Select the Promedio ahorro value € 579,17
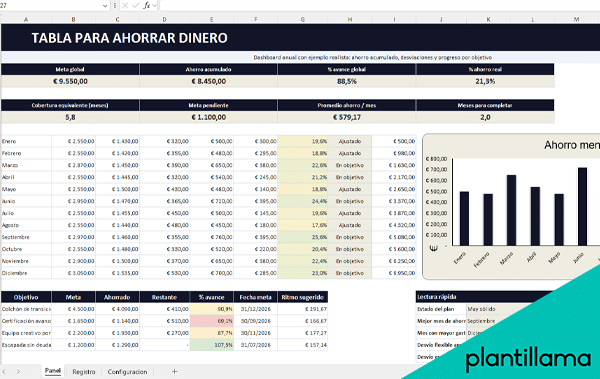The height and width of the screenshot is (379, 600). coord(347,117)
